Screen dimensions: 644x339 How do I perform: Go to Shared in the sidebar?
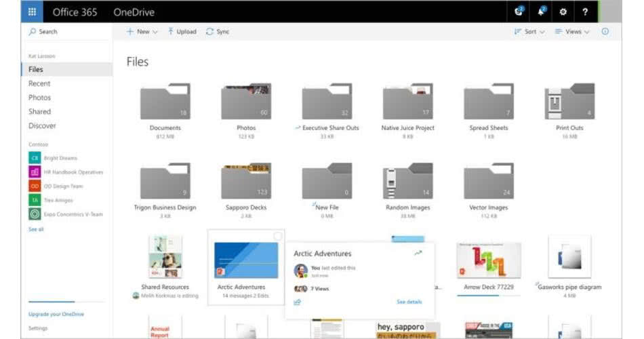39,111
